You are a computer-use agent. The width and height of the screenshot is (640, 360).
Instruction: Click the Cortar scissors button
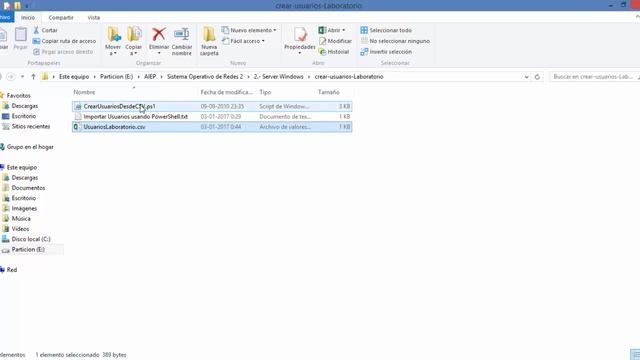click(x=45, y=30)
